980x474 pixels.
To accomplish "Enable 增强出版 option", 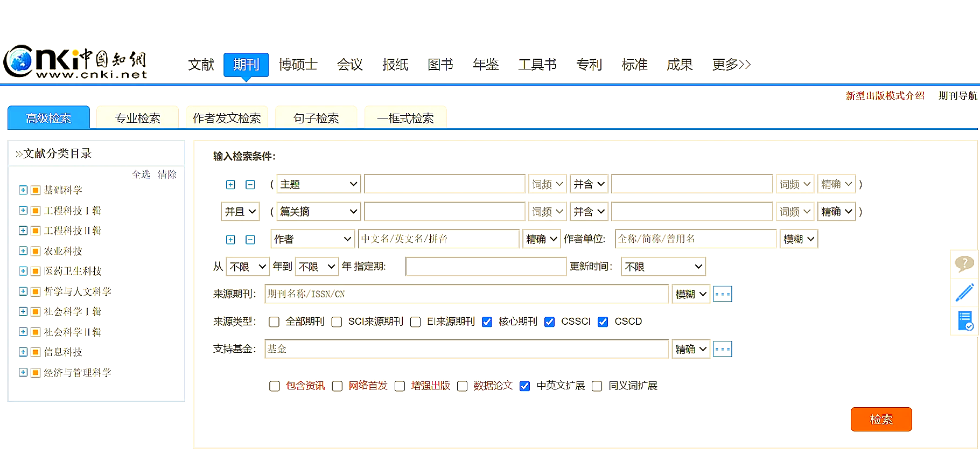I will coord(400,386).
